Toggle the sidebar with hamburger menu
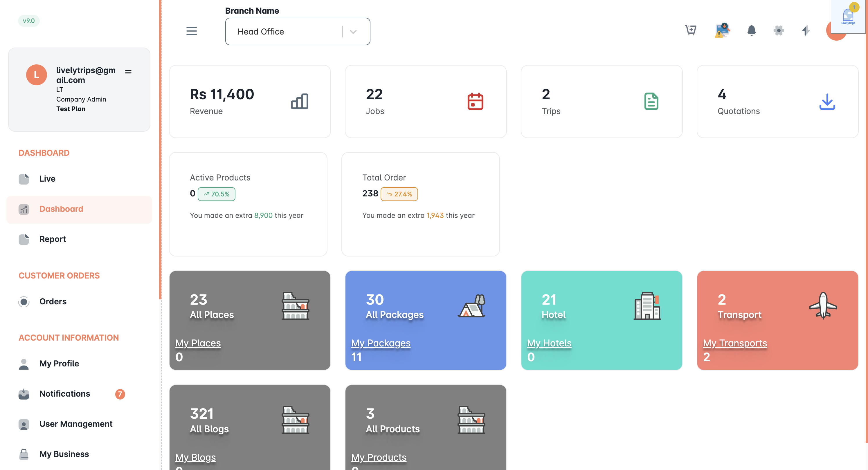868x470 pixels. [x=191, y=31]
